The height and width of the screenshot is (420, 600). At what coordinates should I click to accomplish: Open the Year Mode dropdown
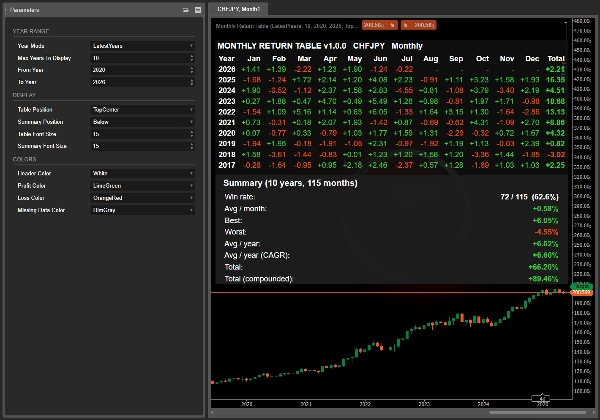[x=142, y=46]
